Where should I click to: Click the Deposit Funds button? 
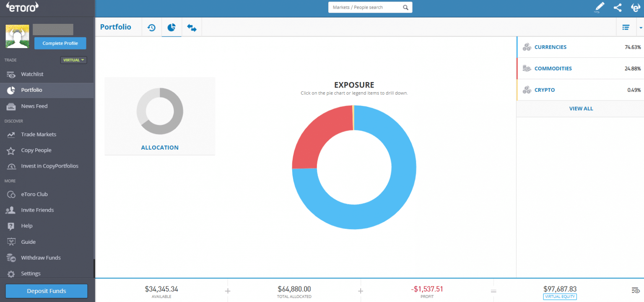click(x=46, y=291)
